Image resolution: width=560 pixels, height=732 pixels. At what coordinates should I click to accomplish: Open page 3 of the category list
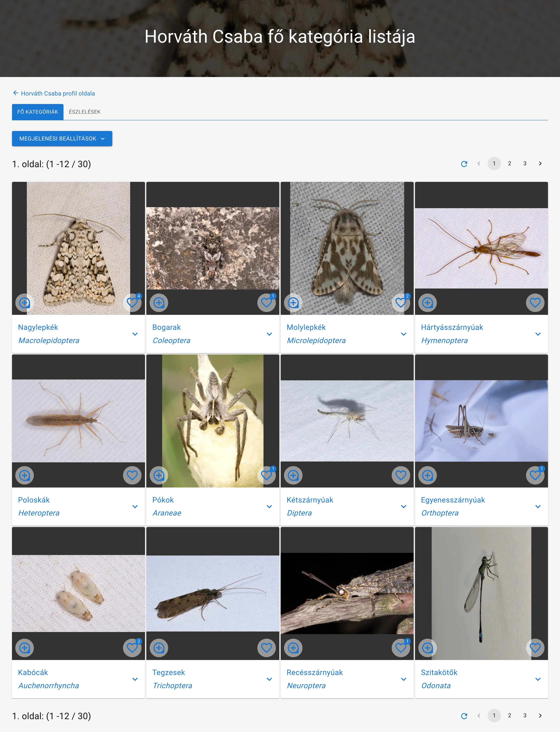click(x=525, y=164)
